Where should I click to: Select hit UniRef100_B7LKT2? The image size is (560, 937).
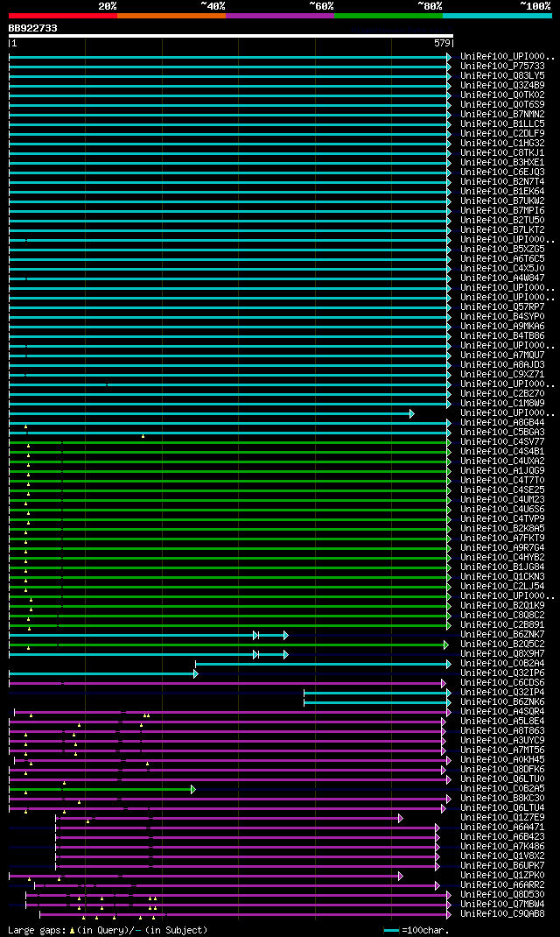502,230
